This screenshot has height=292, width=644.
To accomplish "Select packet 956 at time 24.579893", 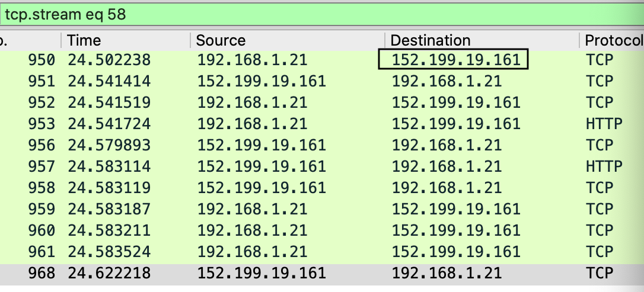I will [322, 145].
